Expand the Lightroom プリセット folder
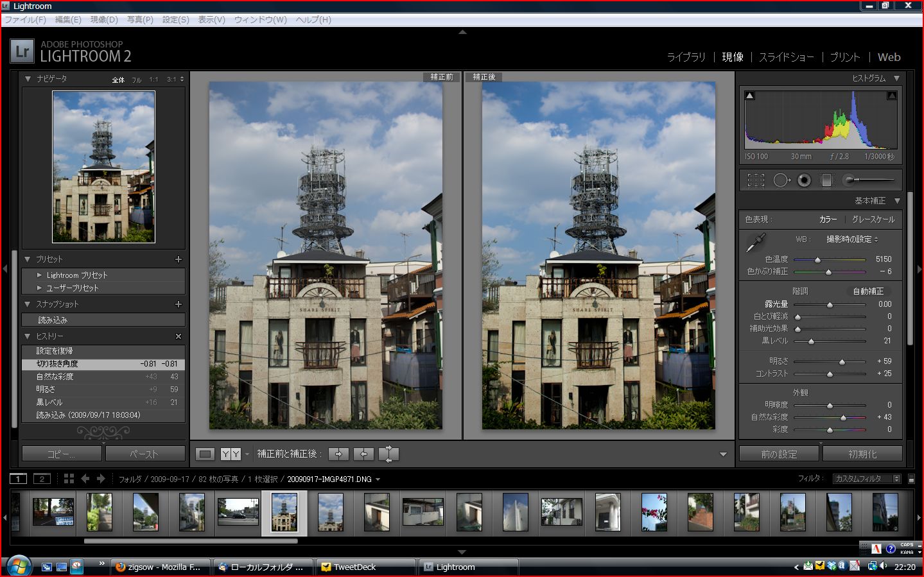The width and height of the screenshot is (924, 577). (39, 275)
